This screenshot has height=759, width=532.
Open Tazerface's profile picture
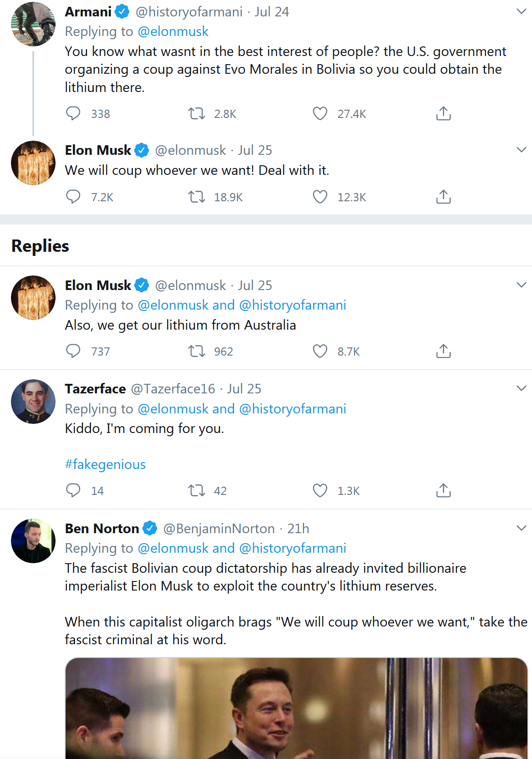click(x=33, y=402)
